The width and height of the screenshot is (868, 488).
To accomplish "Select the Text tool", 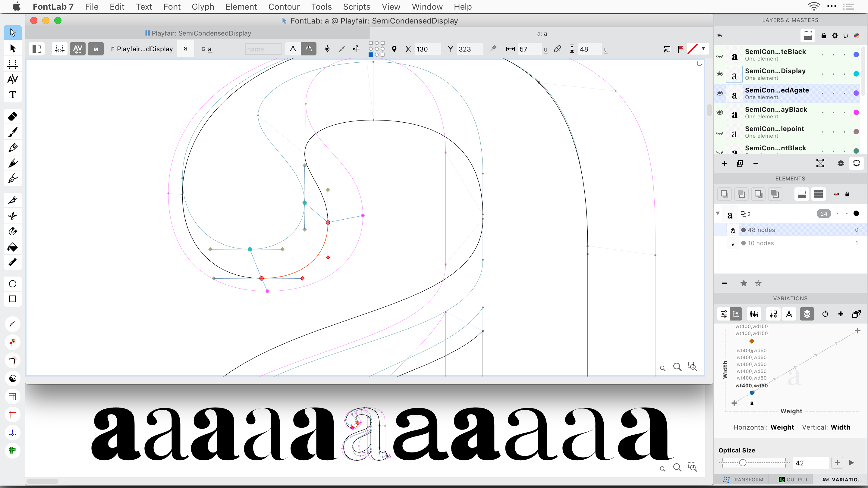I will (12, 95).
